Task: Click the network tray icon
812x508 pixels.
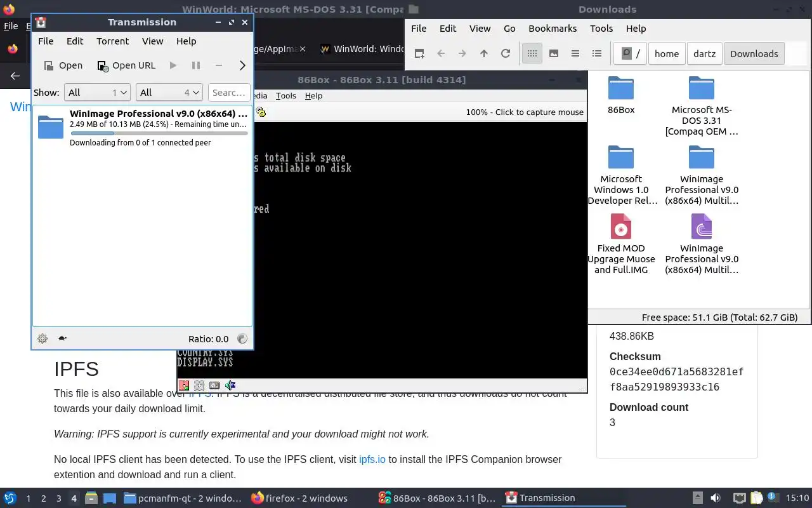Action: [739, 498]
